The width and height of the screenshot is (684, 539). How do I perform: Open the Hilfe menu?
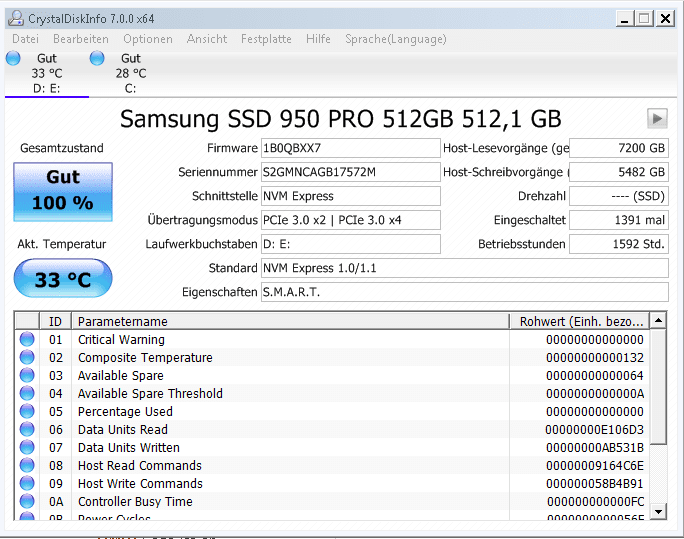tap(318, 39)
